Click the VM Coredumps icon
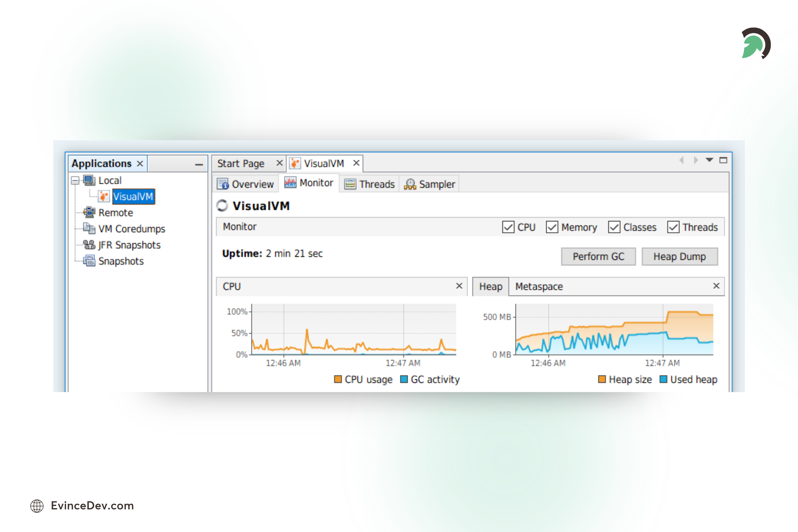Screen dimensions: 798x532 (89, 228)
